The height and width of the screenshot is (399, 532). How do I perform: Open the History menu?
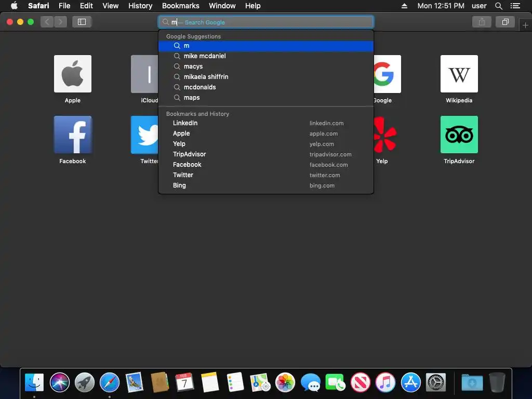(140, 6)
